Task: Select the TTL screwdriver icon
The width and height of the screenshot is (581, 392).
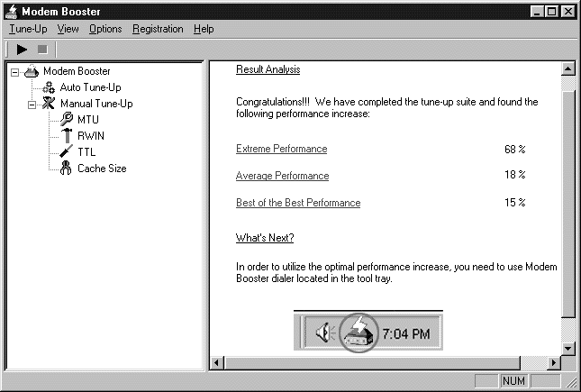Action: [67, 151]
